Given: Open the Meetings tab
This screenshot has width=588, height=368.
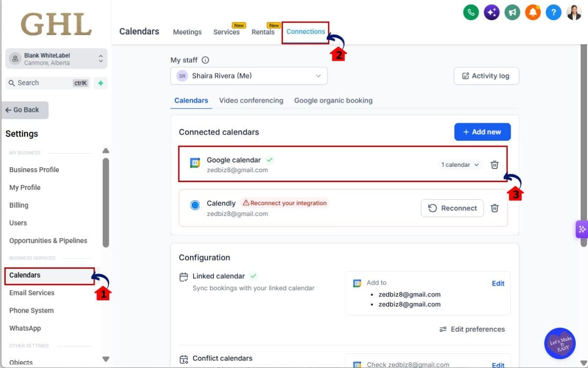Looking at the screenshot, I should 187,32.
